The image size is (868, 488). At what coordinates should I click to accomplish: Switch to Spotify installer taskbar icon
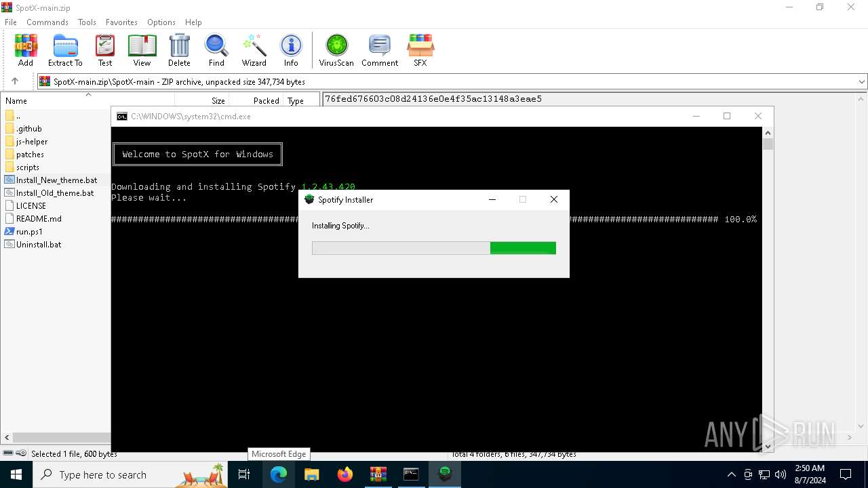(445, 474)
